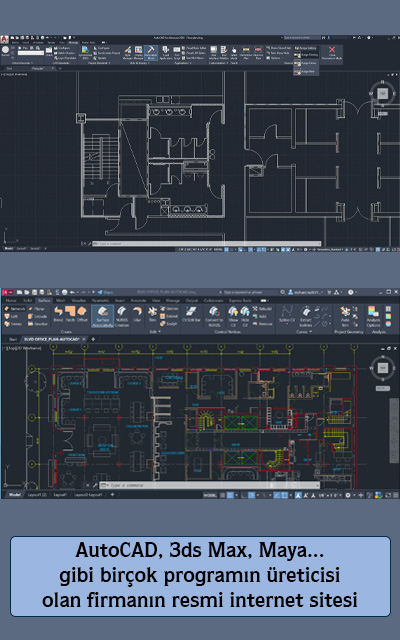Click Close Parametric Mode red X in upper window
This screenshot has width=400, height=640.
click(332, 53)
